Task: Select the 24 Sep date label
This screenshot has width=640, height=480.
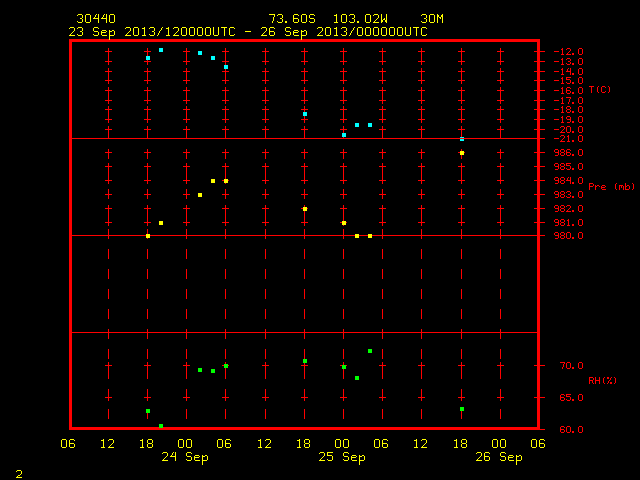Action: pos(185,457)
